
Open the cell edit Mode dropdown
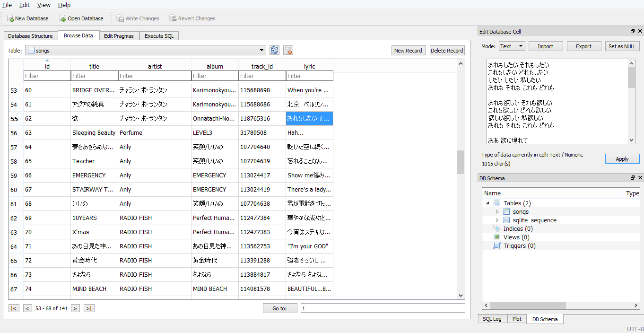tap(512, 46)
